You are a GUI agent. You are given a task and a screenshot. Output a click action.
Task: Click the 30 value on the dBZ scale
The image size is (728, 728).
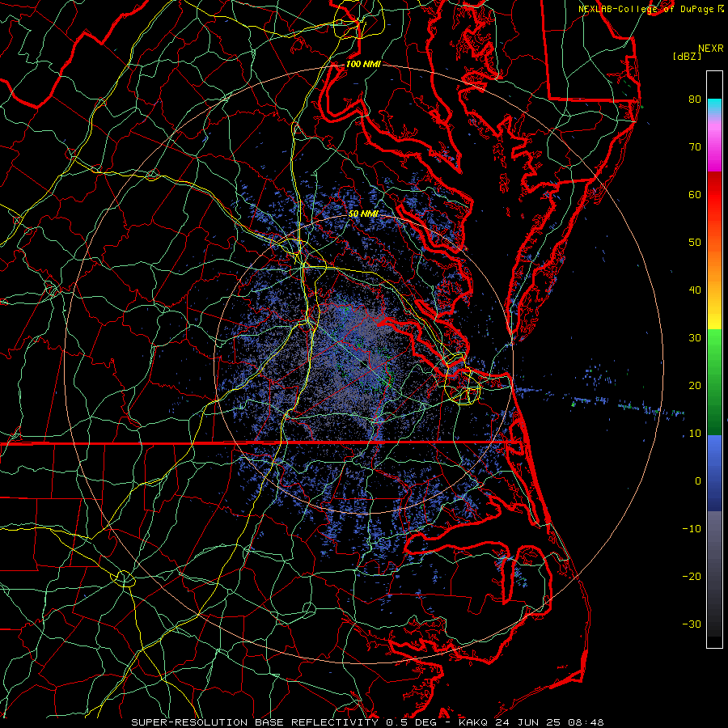[x=695, y=337]
